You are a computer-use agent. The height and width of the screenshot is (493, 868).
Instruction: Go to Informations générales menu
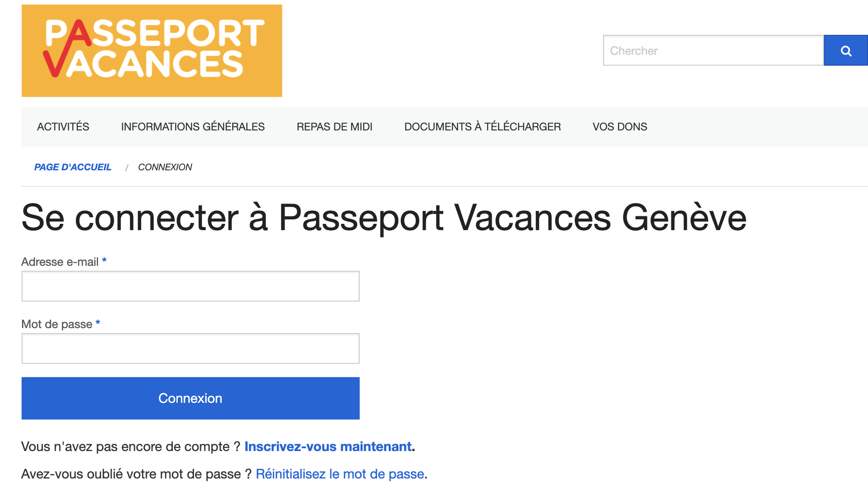coord(193,127)
